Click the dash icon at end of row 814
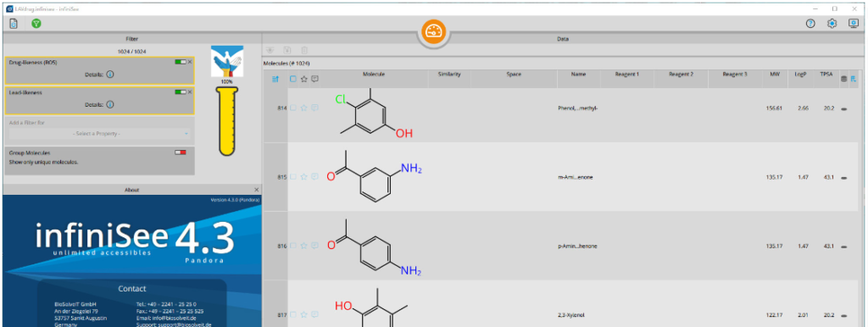The width and height of the screenshot is (868, 327). click(844, 109)
